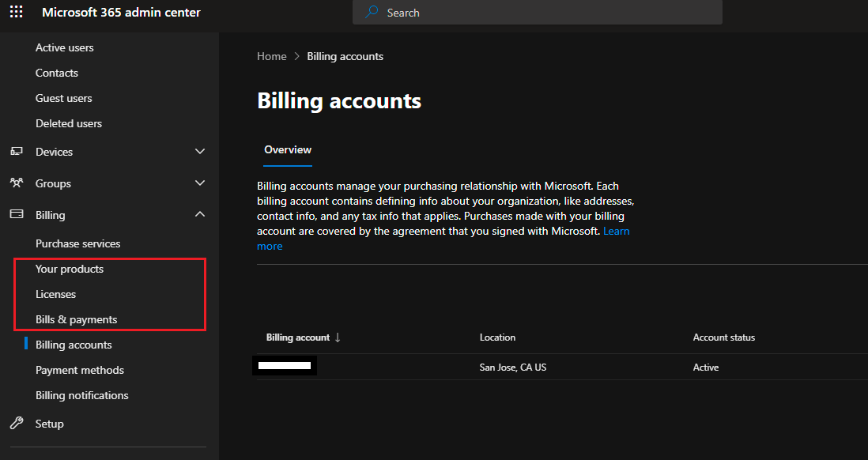
Task: Open Setup in navigation
Action: pyautogui.click(x=49, y=424)
